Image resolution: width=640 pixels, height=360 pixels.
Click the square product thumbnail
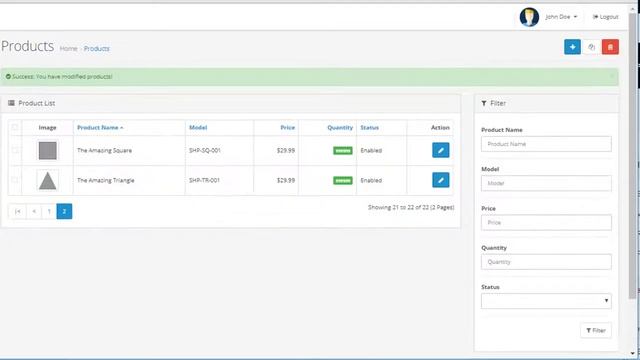[x=48, y=150]
